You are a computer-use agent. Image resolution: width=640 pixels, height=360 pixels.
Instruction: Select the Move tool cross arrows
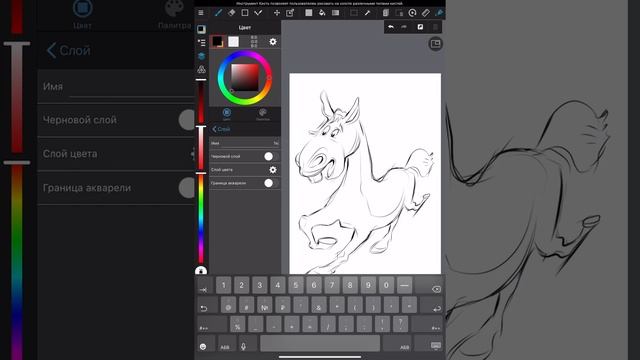click(x=277, y=13)
